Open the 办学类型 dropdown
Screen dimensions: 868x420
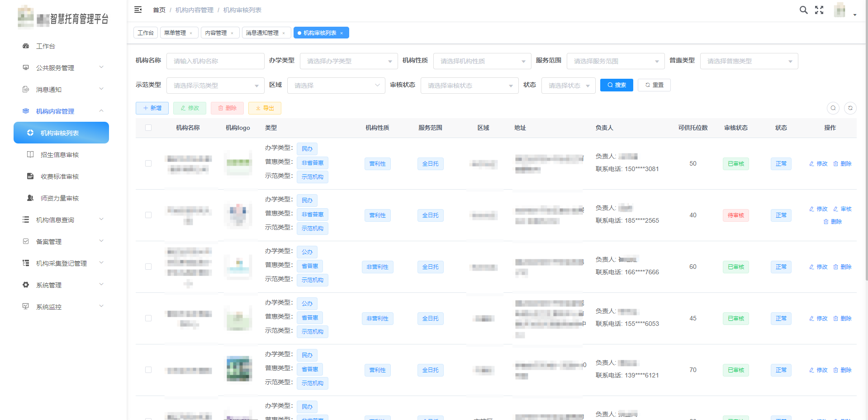coord(349,61)
